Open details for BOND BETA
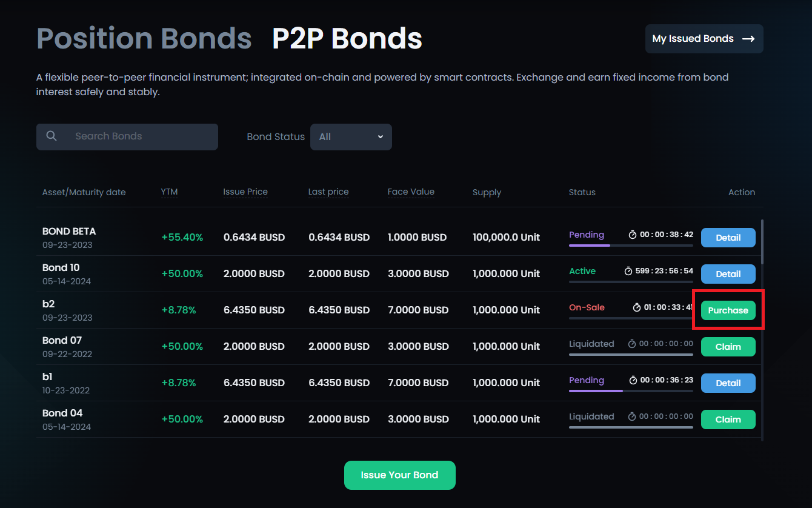Image resolution: width=812 pixels, height=508 pixels. pyautogui.click(x=728, y=238)
